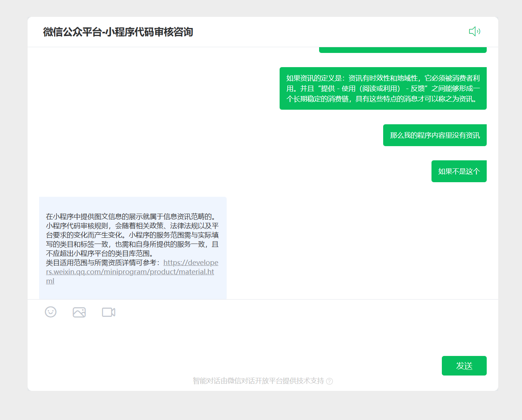
Task: Select the bot reply bubble about 信息资讯范畴
Action: (x=132, y=247)
